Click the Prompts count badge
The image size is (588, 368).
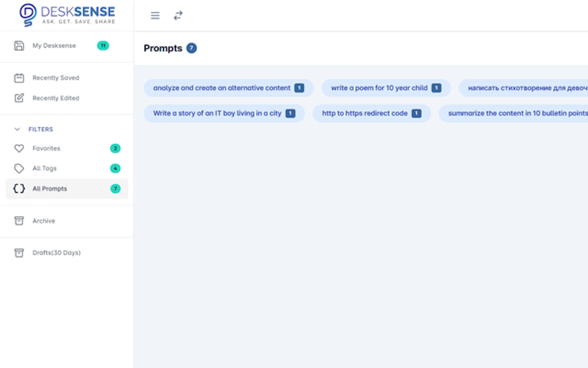coord(191,48)
